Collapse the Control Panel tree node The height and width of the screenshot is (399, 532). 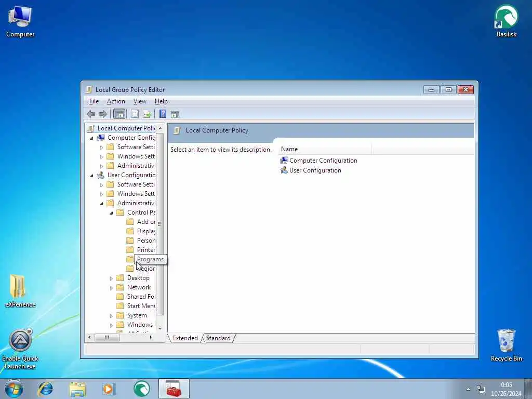click(x=111, y=212)
